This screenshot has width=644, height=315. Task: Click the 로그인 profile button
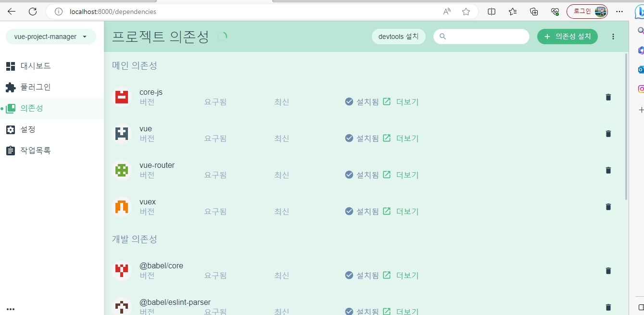click(587, 12)
